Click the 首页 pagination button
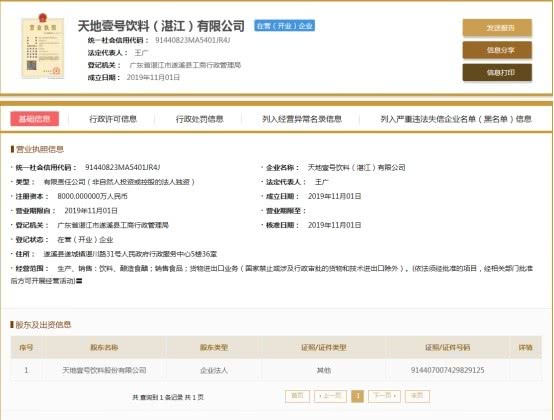Screen dimensions: 554x420 pyautogui.click(x=297, y=396)
